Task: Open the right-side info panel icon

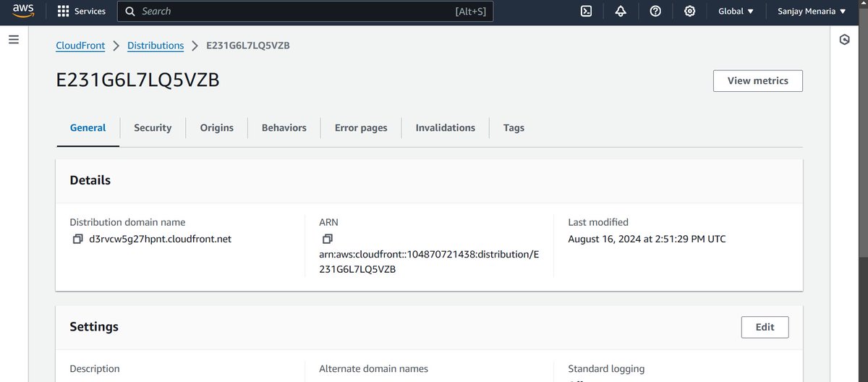Action: [844, 40]
